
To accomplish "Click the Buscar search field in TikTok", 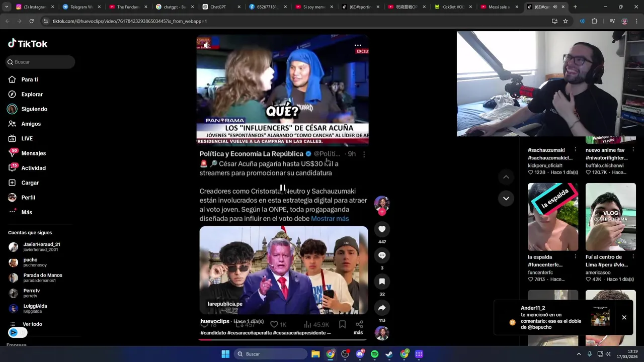I will click(40, 62).
